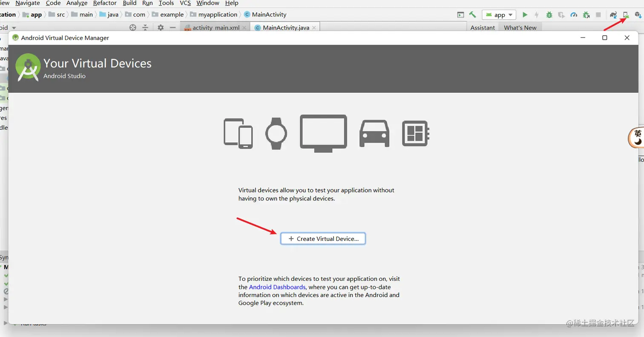Open the Android Dashboards link

coord(277,287)
